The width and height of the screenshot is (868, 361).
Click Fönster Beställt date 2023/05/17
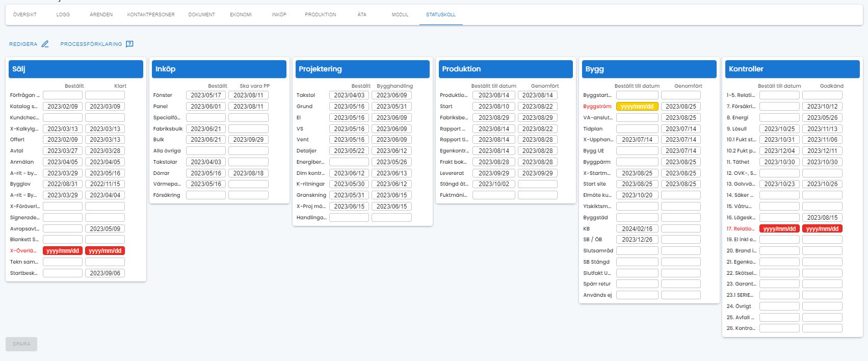(x=206, y=95)
